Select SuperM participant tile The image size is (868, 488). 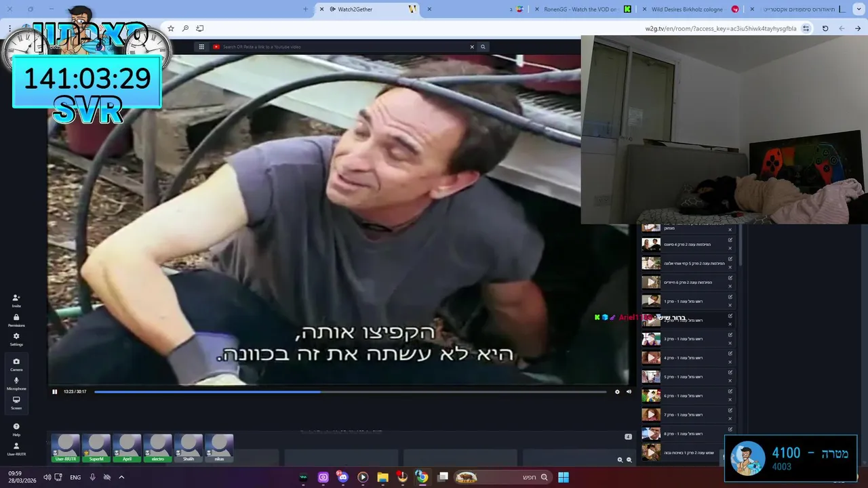point(96,448)
